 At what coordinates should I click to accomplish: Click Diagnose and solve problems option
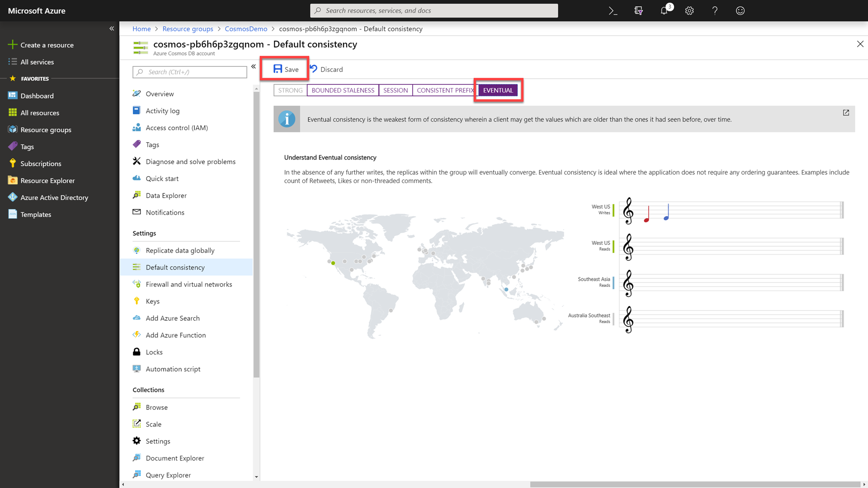(190, 161)
